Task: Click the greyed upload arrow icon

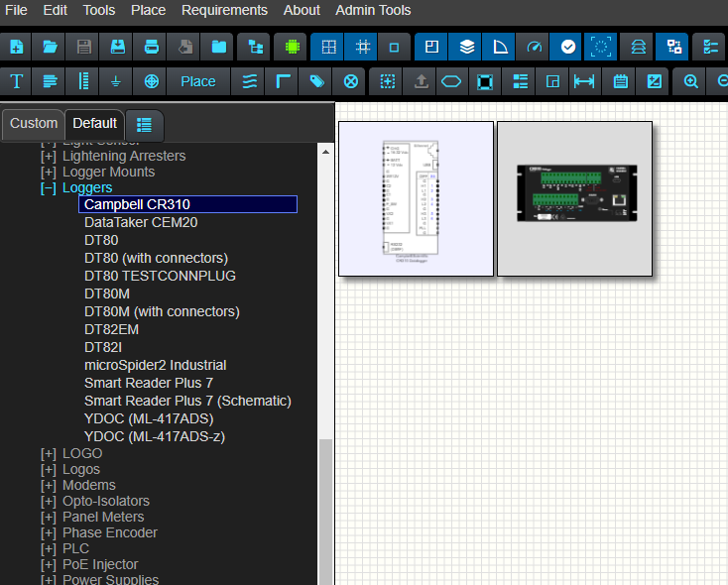Action: (x=422, y=81)
